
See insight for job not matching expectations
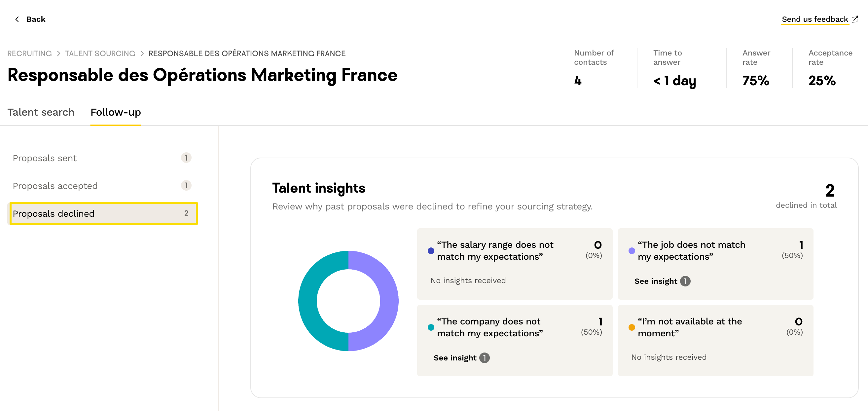click(655, 281)
